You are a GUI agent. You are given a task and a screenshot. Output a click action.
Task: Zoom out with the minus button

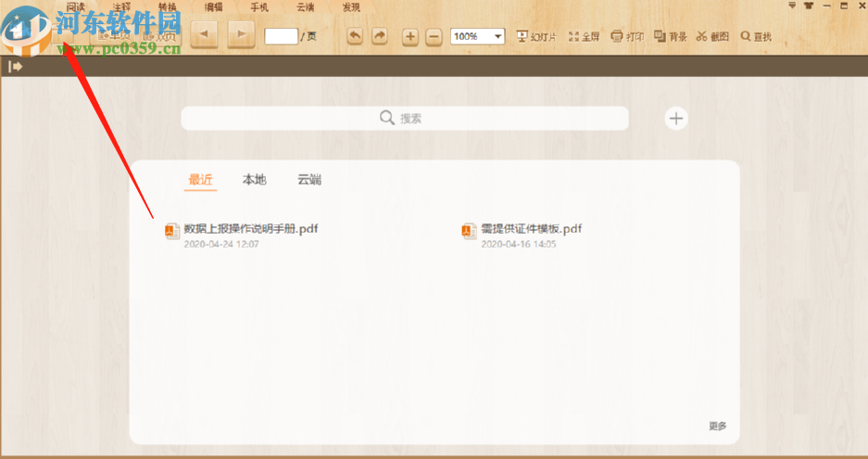[434, 36]
